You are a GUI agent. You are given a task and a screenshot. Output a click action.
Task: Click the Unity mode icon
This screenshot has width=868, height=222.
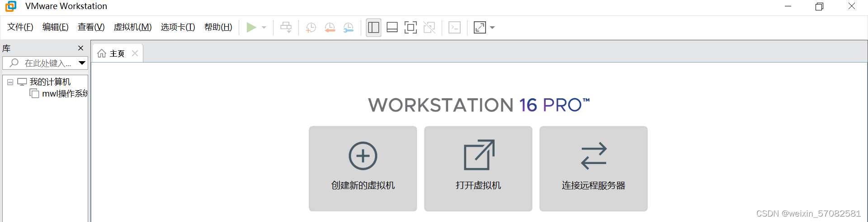(x=429, y=28)
